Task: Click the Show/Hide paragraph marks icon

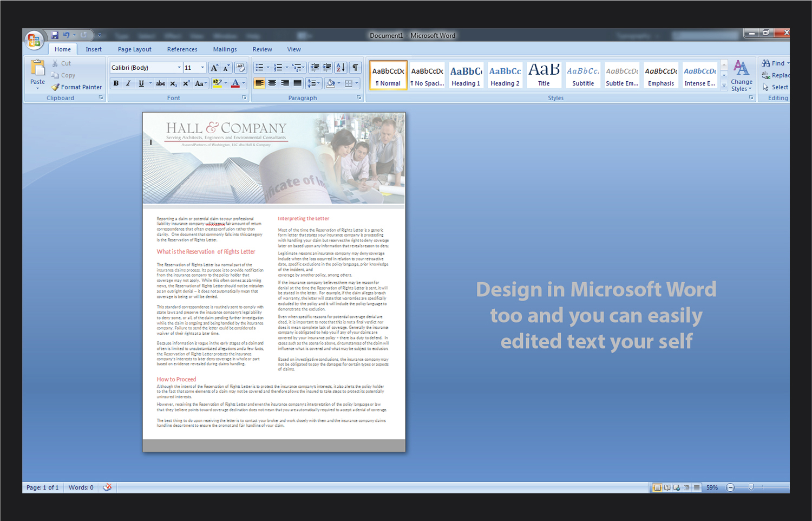Action: coord(355,68)
